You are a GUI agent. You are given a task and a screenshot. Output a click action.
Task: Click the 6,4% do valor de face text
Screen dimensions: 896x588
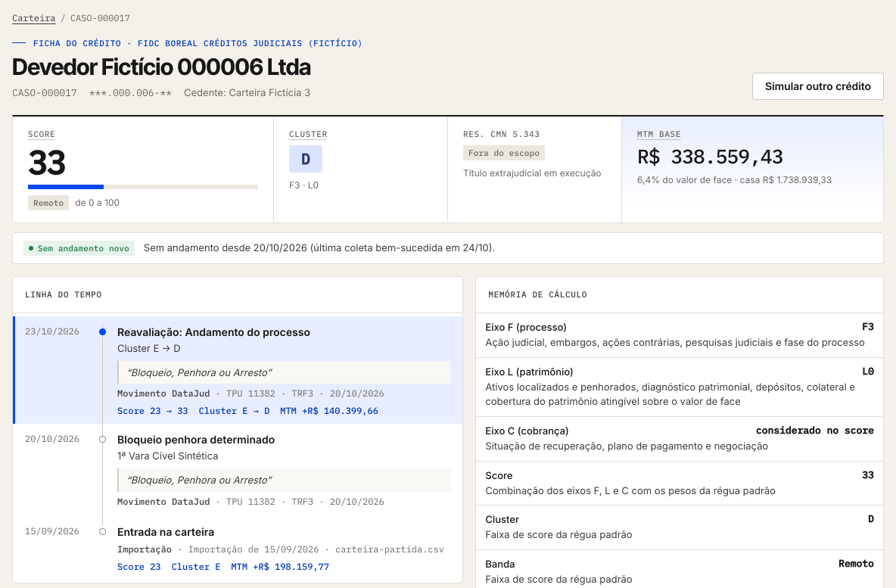685,180
